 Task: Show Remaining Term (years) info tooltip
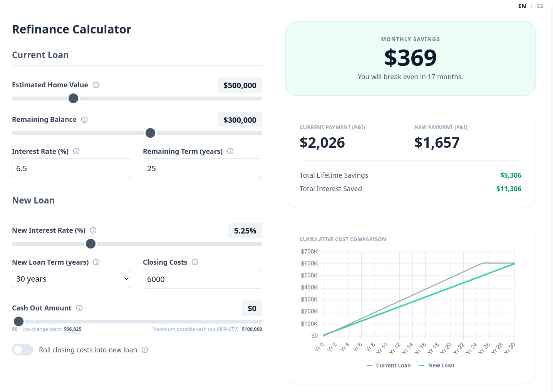(230, 151)
